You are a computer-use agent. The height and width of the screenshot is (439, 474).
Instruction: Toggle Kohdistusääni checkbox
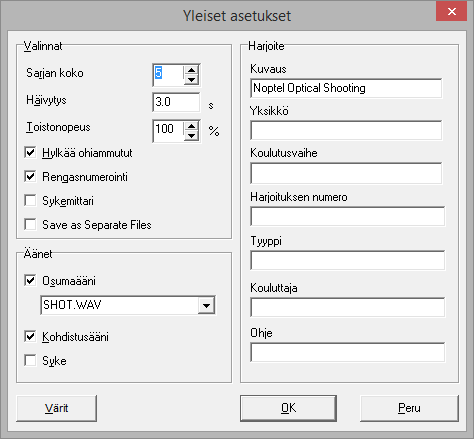coord(30,337)
